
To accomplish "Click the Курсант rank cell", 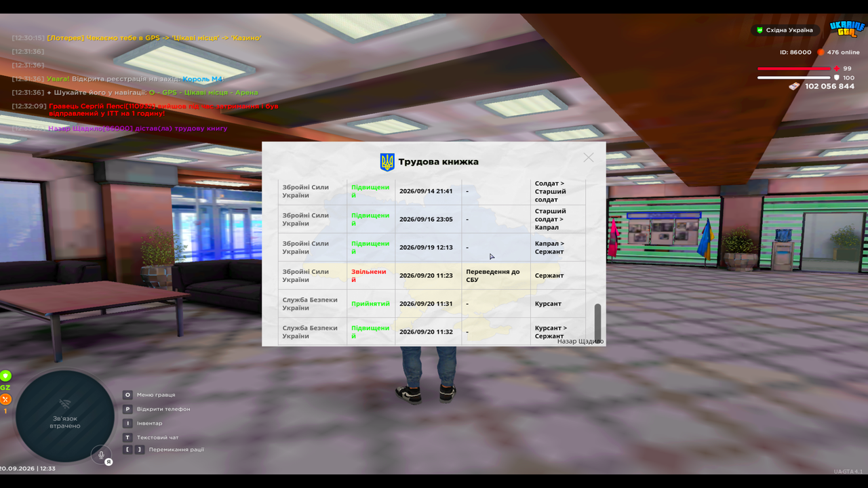I will click(x=558, y=304).
